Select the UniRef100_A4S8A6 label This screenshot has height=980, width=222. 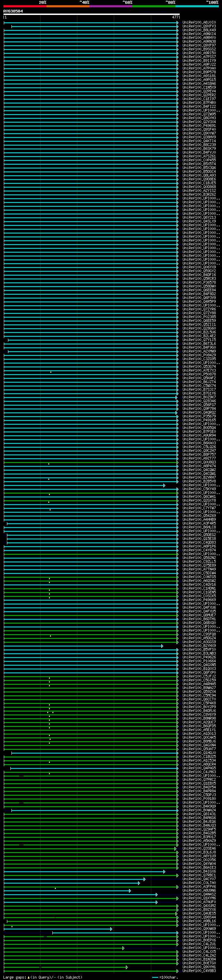[x=199, y=83]
